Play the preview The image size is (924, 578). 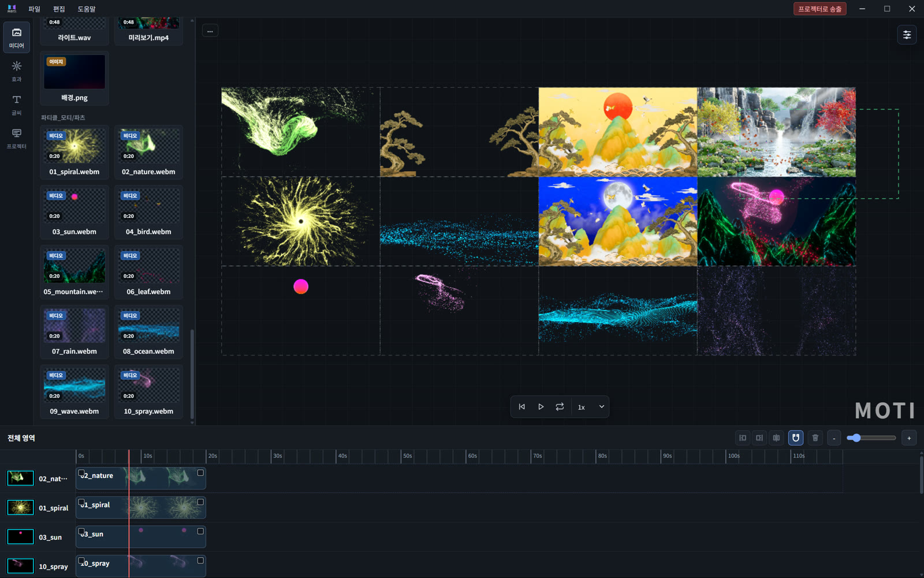[x=541, y=407]
